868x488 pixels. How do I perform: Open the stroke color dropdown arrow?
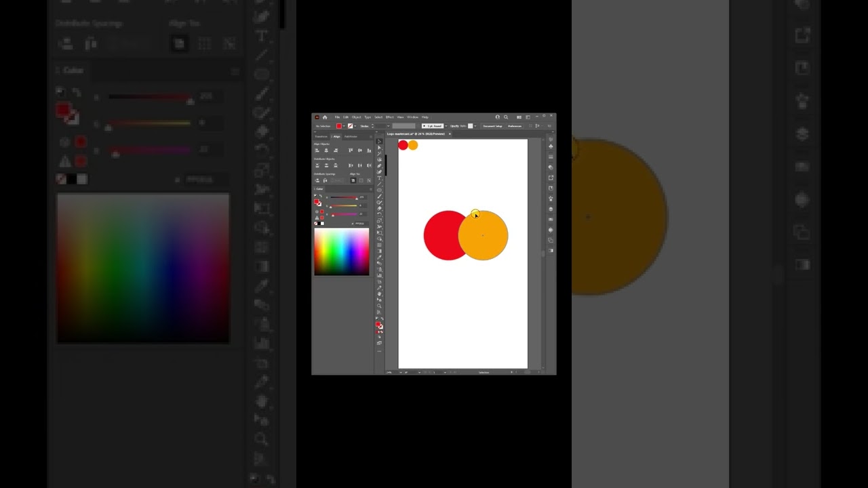click(355, 126)
